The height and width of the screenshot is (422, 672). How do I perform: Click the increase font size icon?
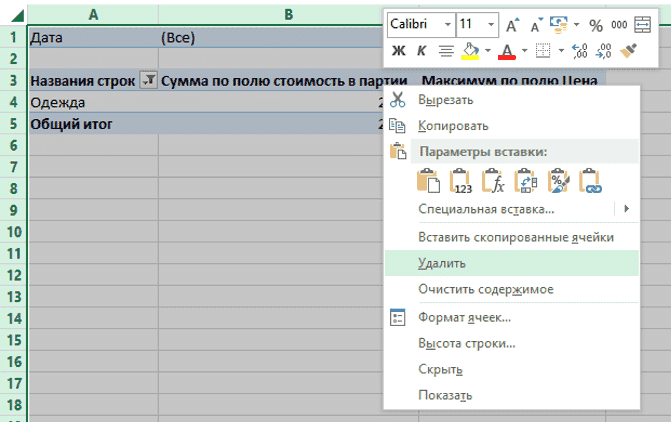512,23
